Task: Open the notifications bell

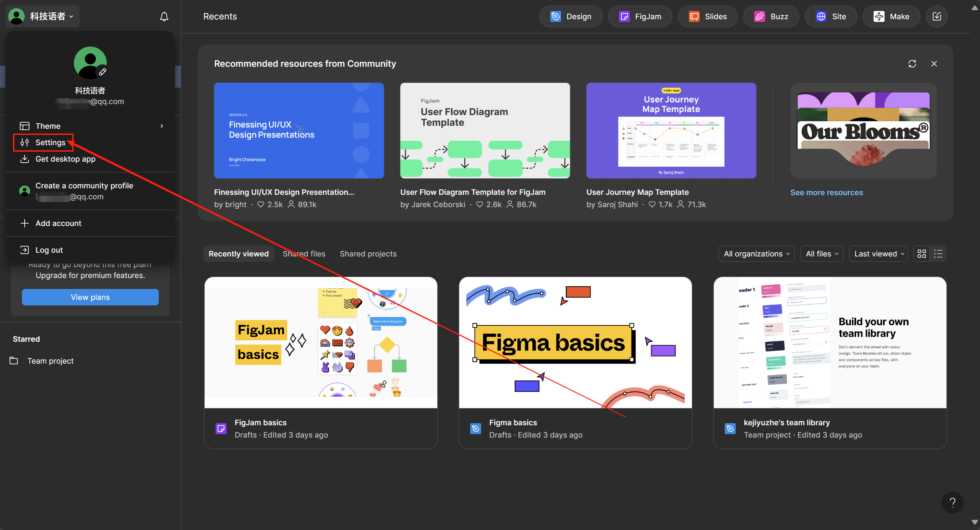Action: (x=164, y=16)
